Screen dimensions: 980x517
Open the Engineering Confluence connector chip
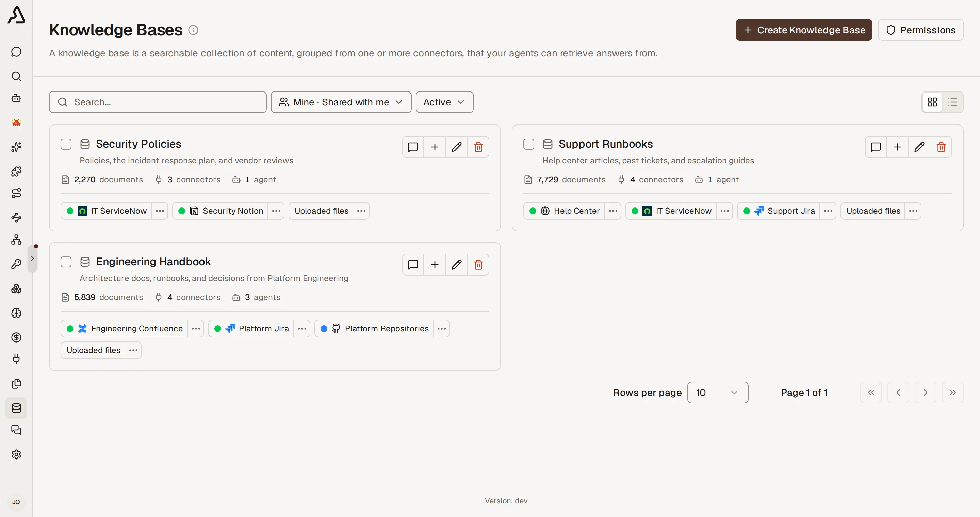click(124, 329)
